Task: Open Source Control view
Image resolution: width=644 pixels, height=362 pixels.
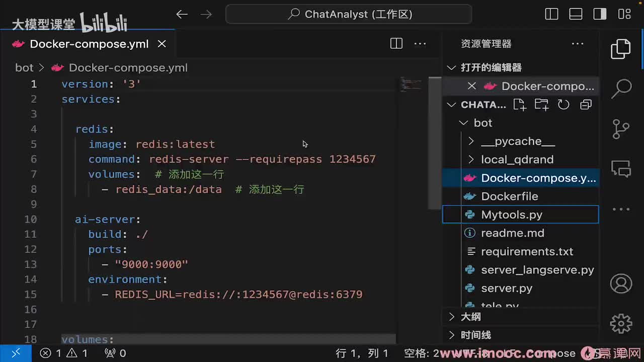Action: [x=621, y=129]
